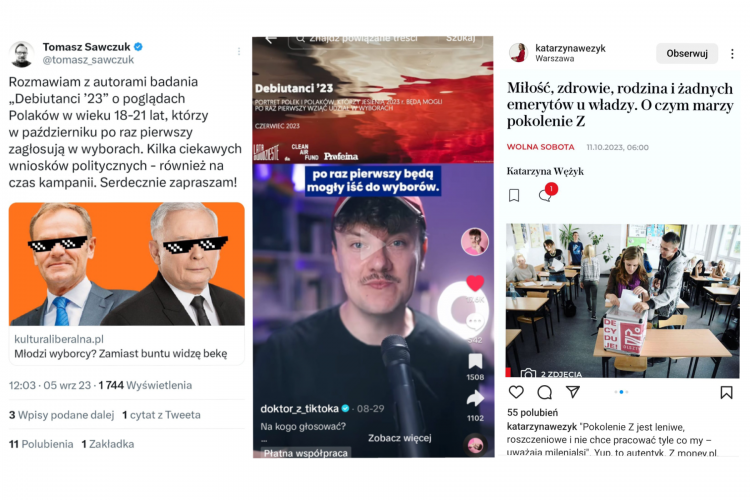Play the TikTok video center button
Screen dimensions: 750x500
click(372, 245)
